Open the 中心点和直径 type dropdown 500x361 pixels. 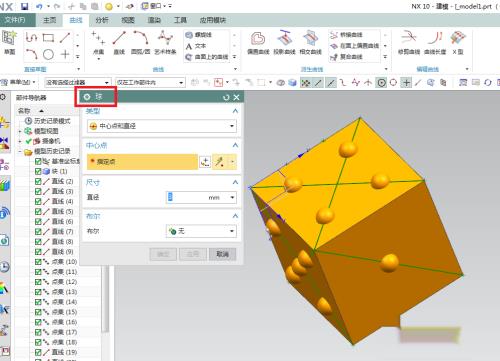[x=162, y=126]
